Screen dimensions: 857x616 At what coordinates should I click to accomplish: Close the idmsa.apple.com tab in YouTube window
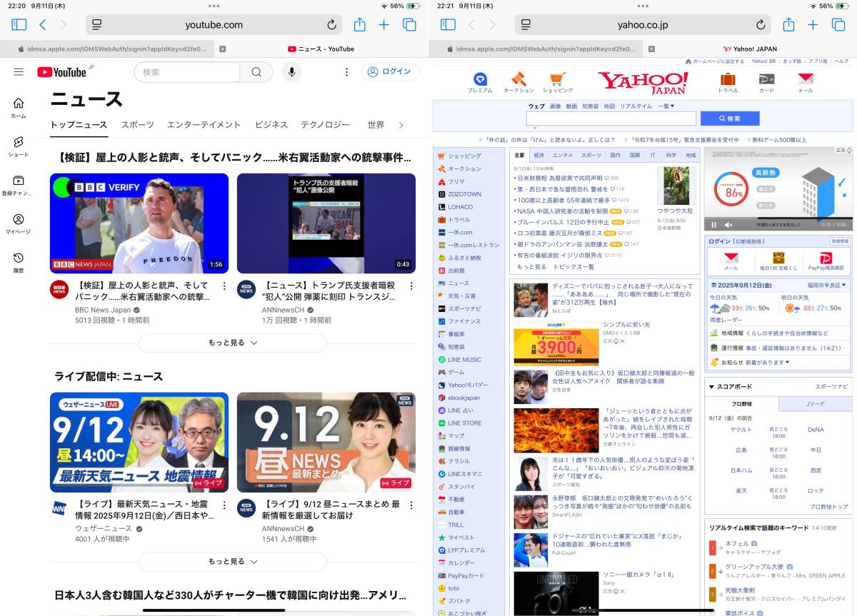pos(222,49)
